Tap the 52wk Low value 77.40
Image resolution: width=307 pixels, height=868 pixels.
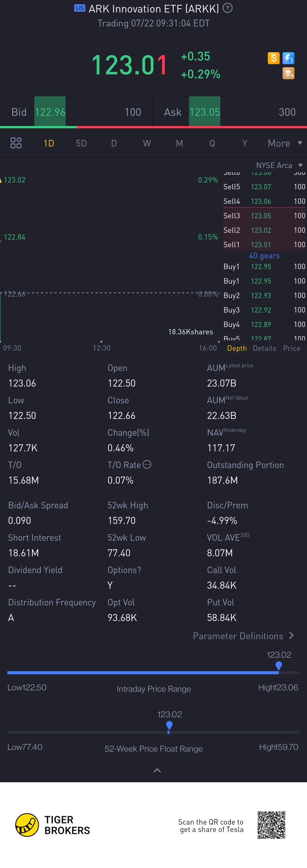click(119, 553)
